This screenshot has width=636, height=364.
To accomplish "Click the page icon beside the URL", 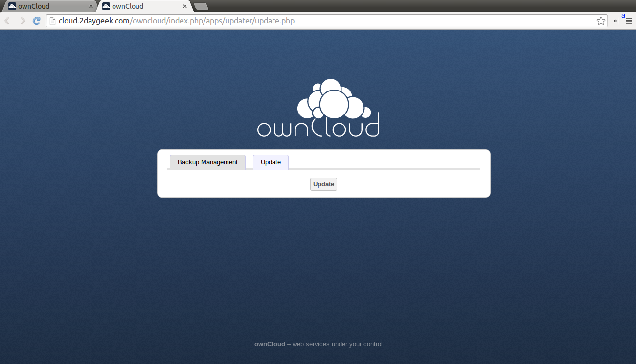I will [x=53, y=21].
